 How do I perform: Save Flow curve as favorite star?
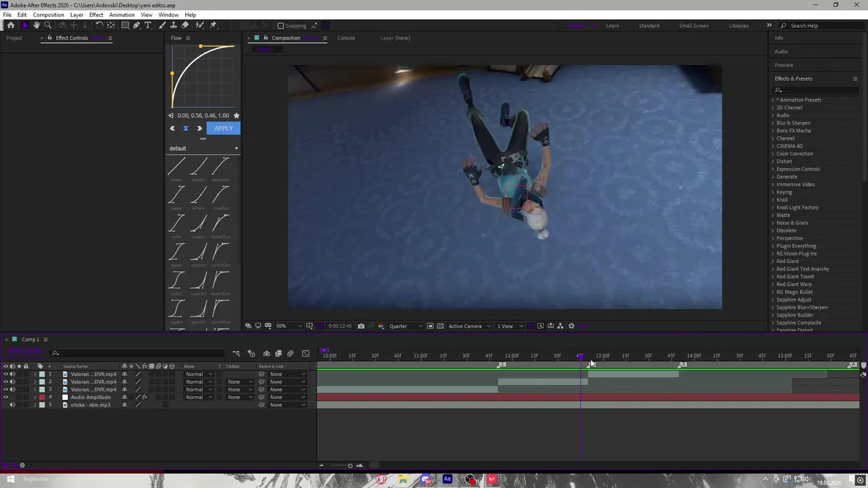coord(236,115)
